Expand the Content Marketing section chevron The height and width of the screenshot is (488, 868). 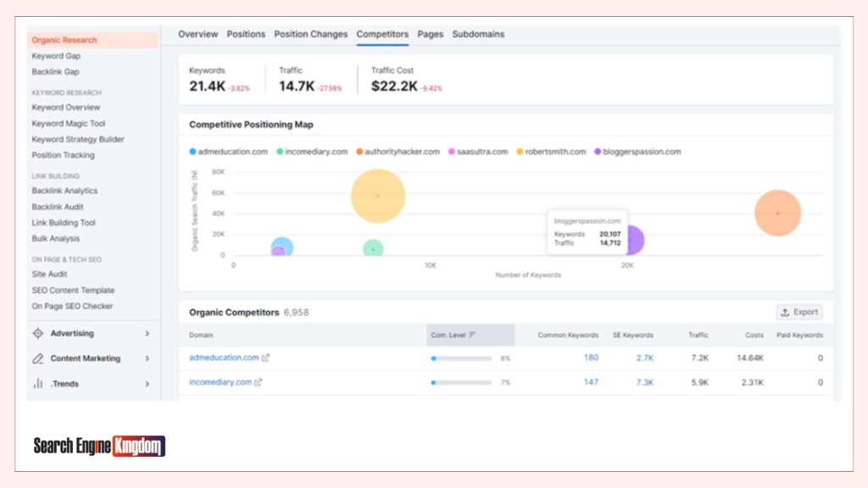coord(147,358)
